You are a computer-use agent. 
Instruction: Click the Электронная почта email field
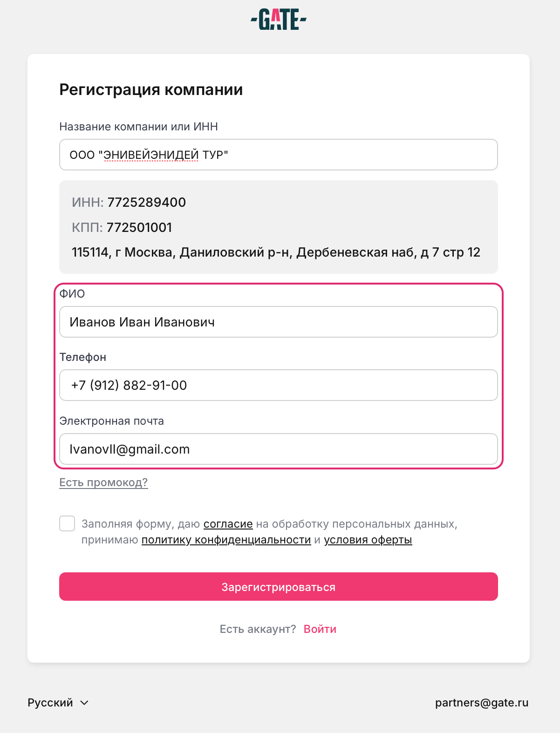[x=278, y=449]
